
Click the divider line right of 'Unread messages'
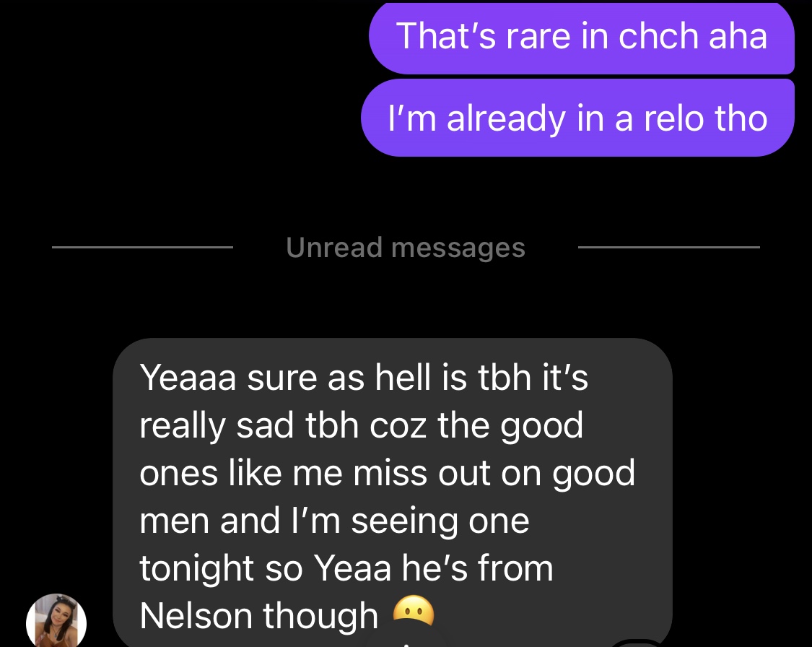coord(668,247)
